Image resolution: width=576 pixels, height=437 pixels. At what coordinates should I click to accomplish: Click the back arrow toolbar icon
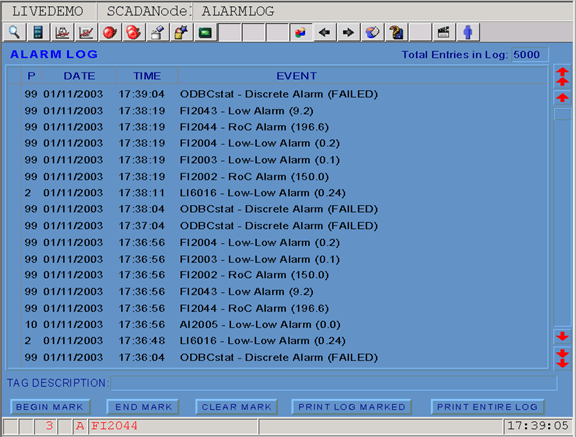point(324,32)
